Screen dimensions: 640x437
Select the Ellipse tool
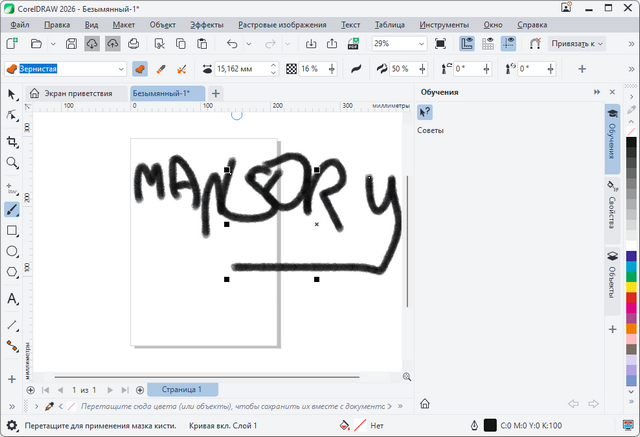pos(12,251)
